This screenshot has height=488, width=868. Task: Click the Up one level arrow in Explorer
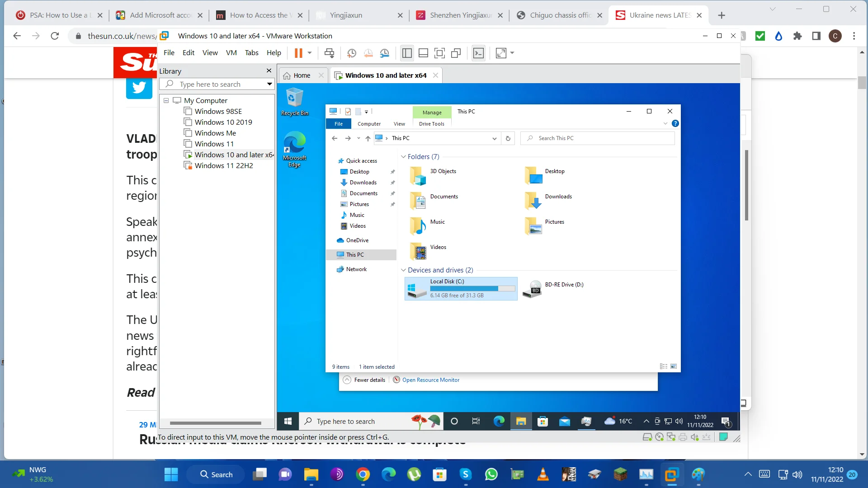368,138
